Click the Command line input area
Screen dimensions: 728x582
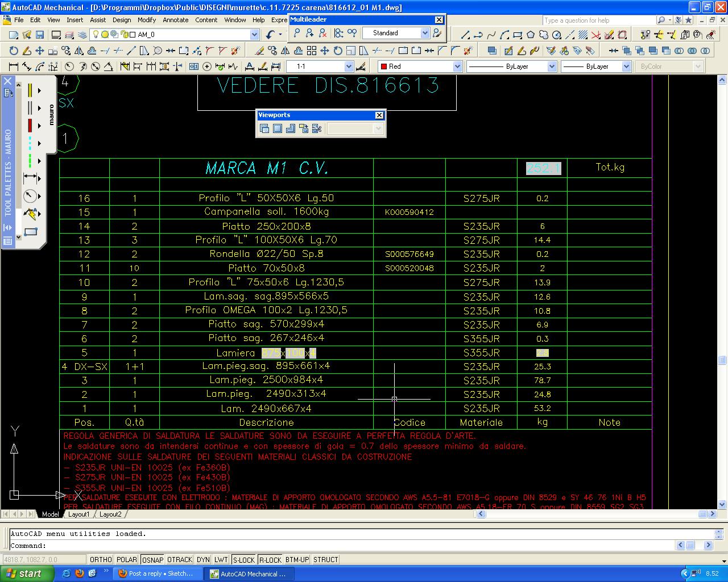[341, 546]
